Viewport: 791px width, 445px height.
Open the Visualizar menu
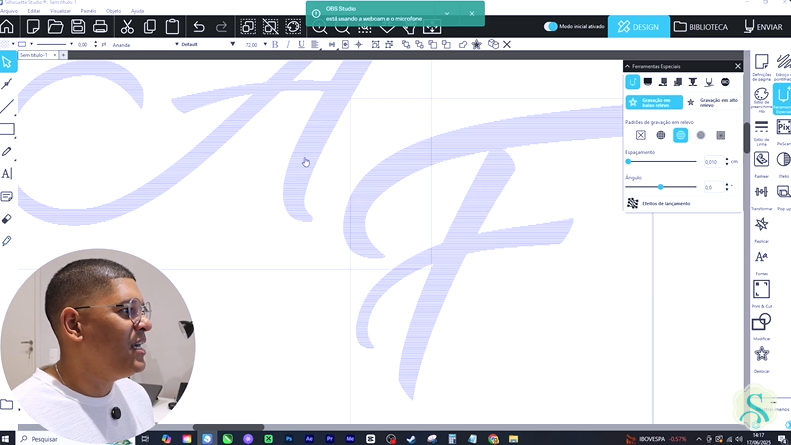point(60,11)
